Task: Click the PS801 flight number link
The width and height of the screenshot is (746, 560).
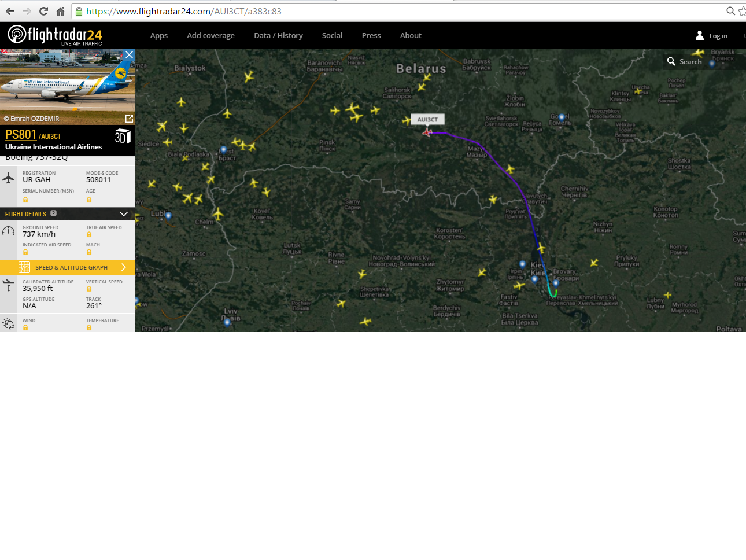Action: [21, 135]
